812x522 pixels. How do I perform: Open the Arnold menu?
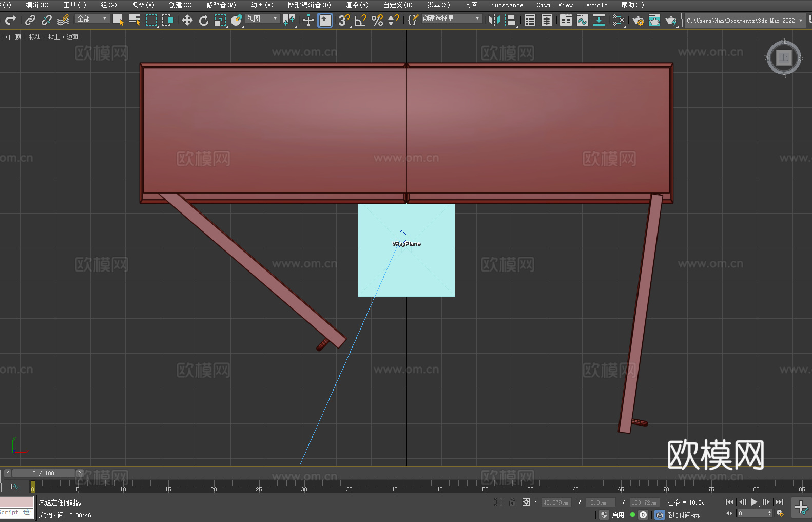pyautogui.click(x=597, y=5)
